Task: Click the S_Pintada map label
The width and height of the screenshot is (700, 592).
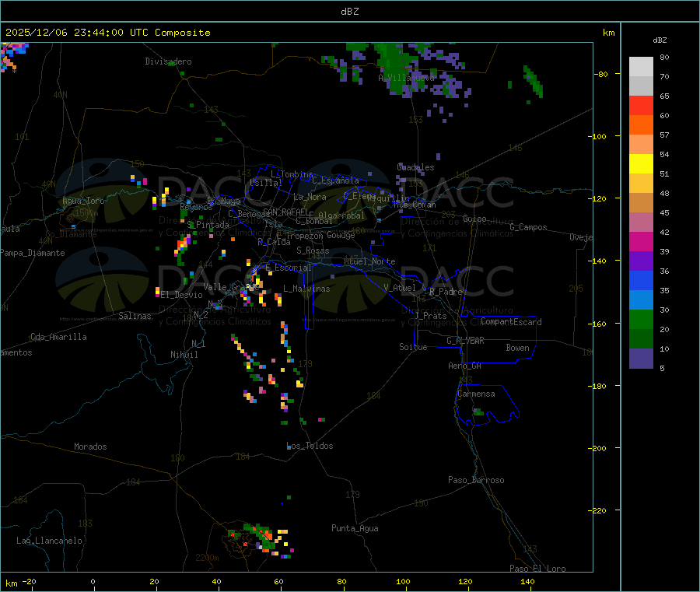Action: [208, 225]
